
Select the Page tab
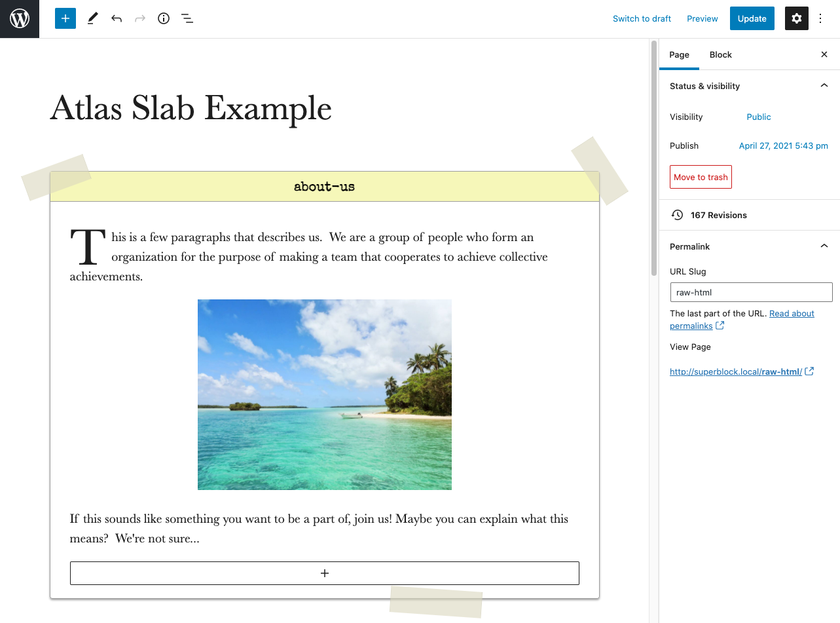click(679, 55)
